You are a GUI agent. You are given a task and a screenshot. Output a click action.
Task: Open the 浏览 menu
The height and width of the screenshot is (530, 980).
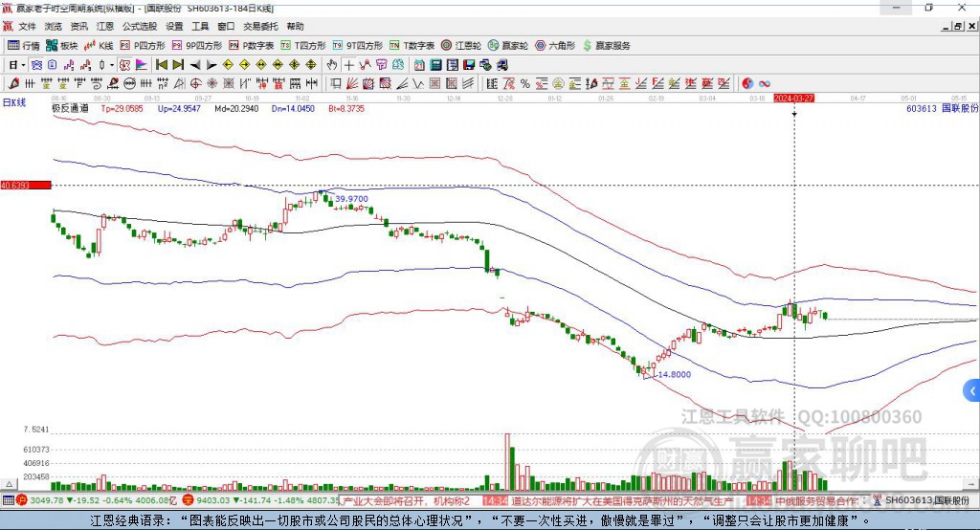coord(54,26)
